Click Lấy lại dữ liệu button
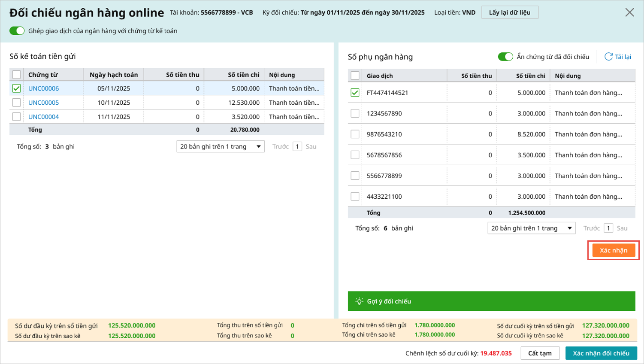644x364 pixels. tap(509, 12)
